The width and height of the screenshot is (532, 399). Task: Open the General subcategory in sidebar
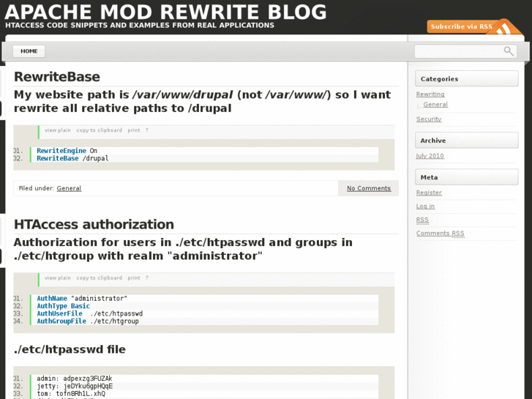pos(435,105)
